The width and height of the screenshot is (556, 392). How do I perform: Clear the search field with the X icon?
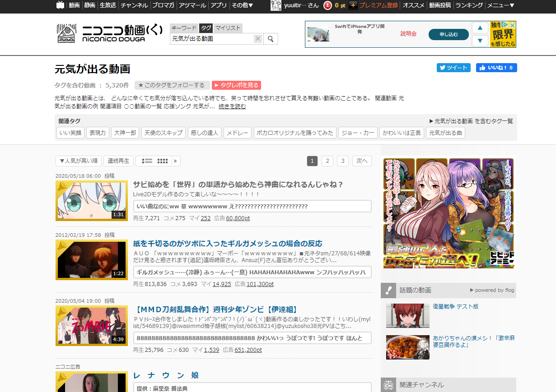(258, 39)
